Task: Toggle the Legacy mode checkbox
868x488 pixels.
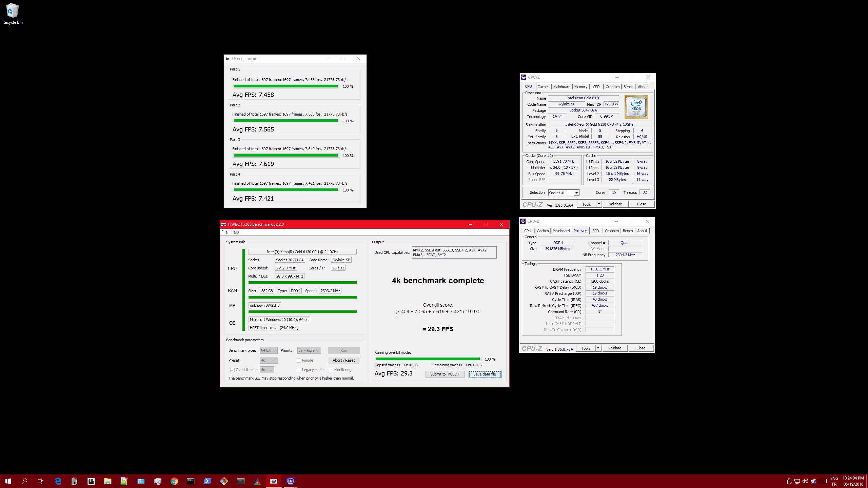Action: pos(299,370)
